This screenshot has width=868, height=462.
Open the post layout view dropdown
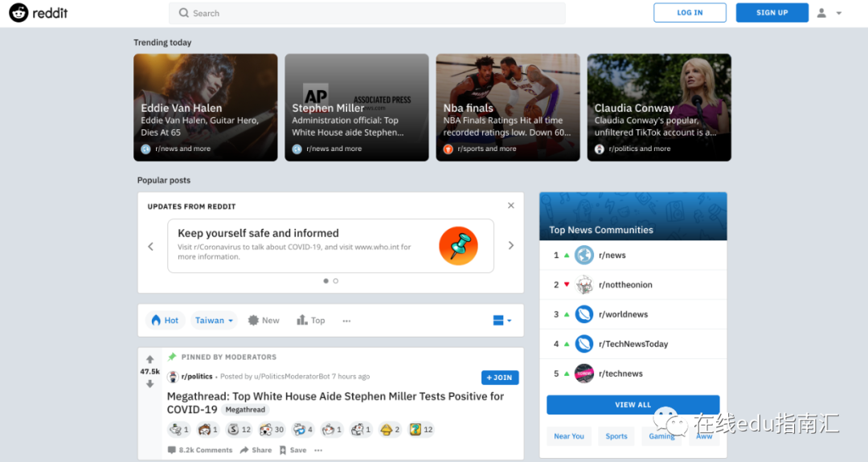tap(502, 321)
